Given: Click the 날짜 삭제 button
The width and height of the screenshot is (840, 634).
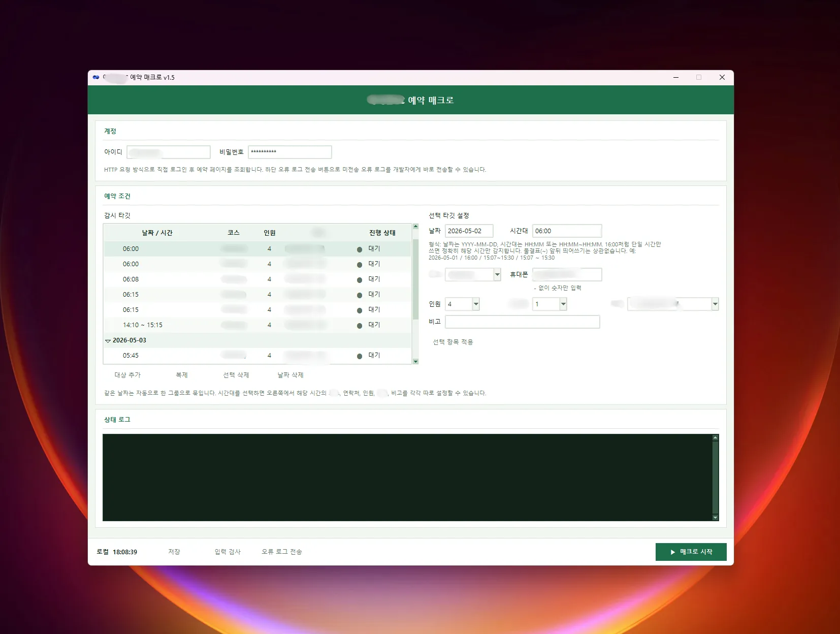Looking at the screenshot, I should [x=290, y=375].
